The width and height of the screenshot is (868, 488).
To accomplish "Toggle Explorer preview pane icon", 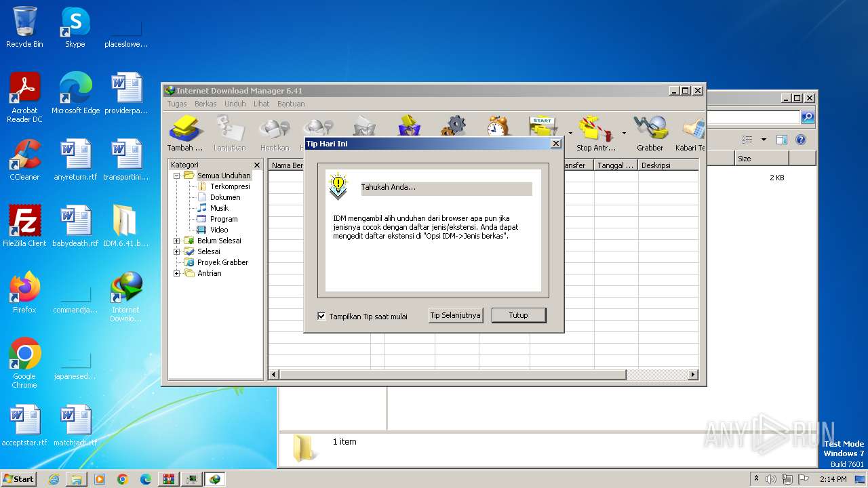I will [781, 140].
